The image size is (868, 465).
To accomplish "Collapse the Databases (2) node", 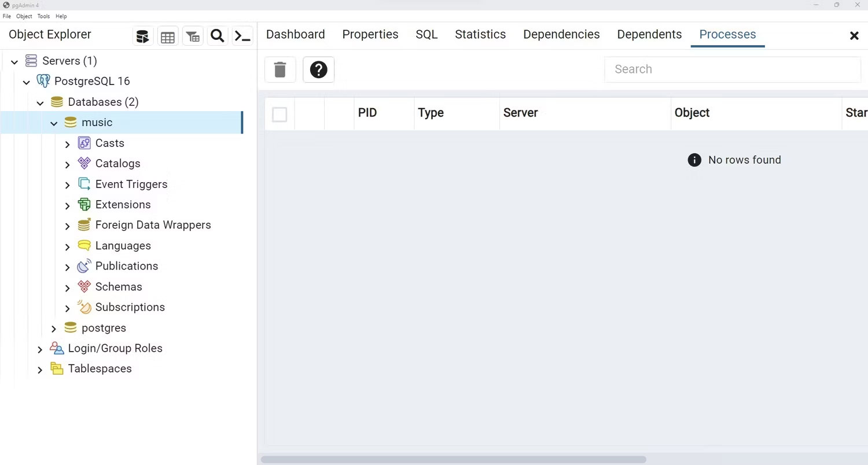I will (x=40, y=103).
